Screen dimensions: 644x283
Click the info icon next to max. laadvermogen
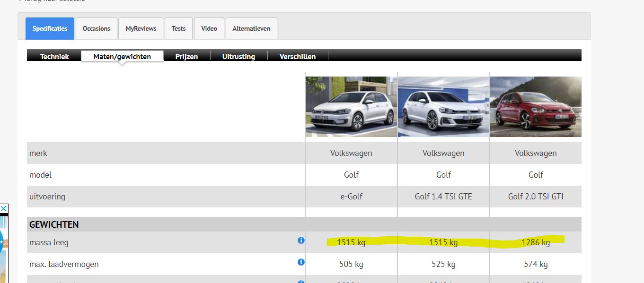pyautogui.click(x=301, y=262)
